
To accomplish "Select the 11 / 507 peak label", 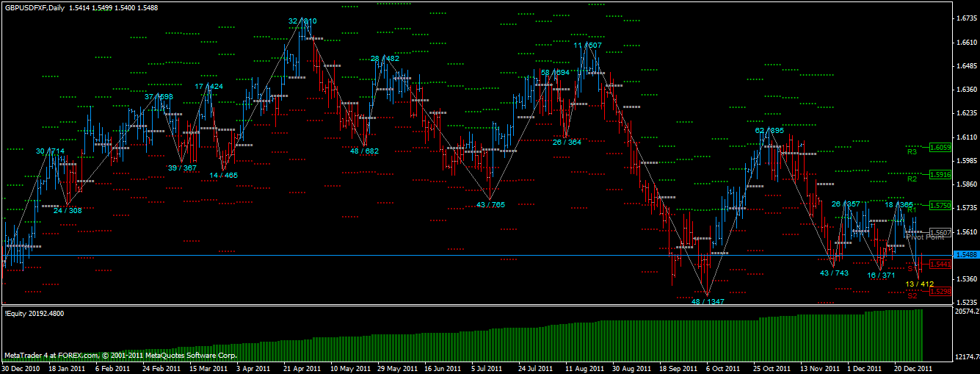I will tap(587, 46).
